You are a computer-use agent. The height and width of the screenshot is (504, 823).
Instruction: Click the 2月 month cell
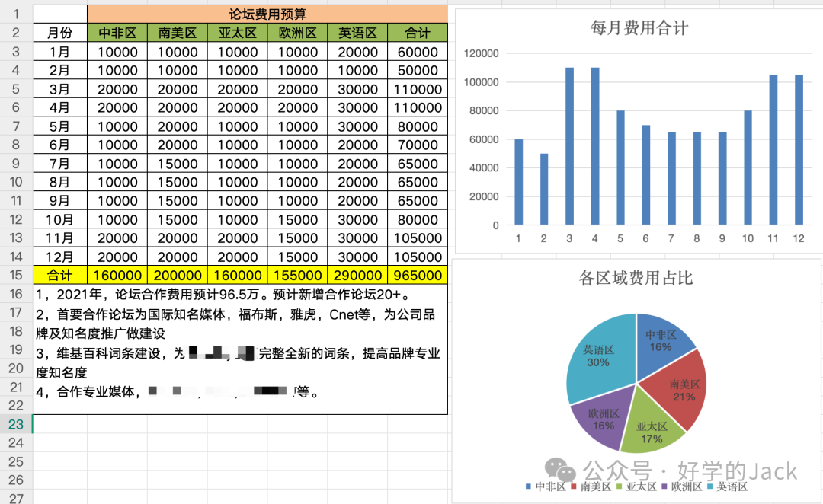click(x=60, y=70)
